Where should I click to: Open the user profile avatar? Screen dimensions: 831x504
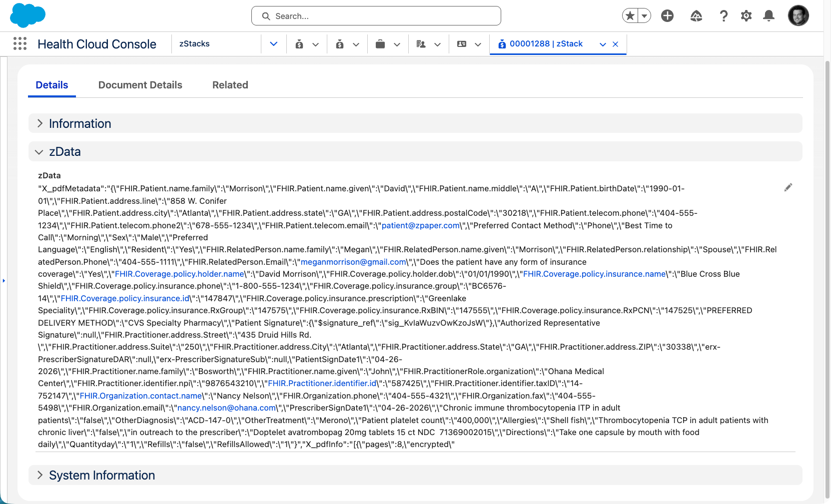(x=799, y=15)
